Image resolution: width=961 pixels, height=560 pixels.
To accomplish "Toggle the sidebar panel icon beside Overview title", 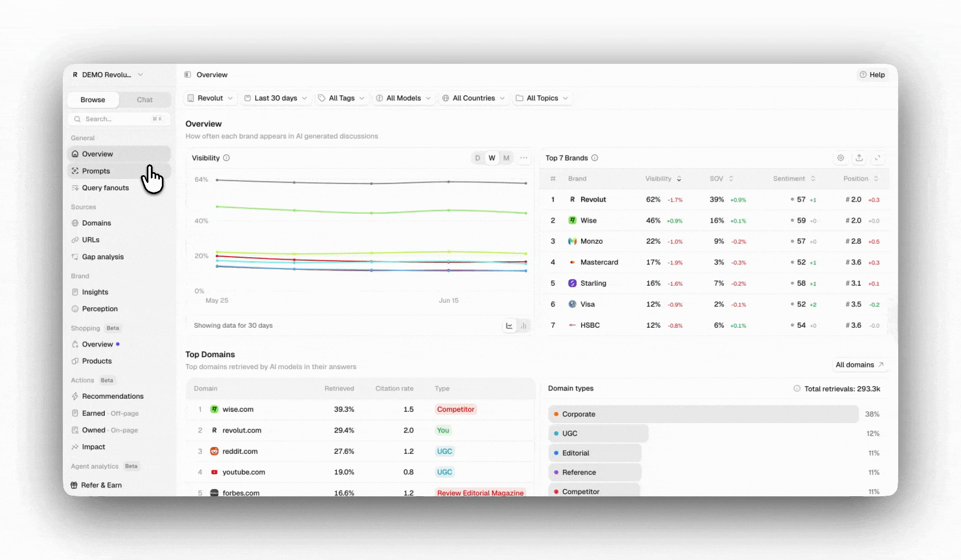I will (x=188, y=75).
